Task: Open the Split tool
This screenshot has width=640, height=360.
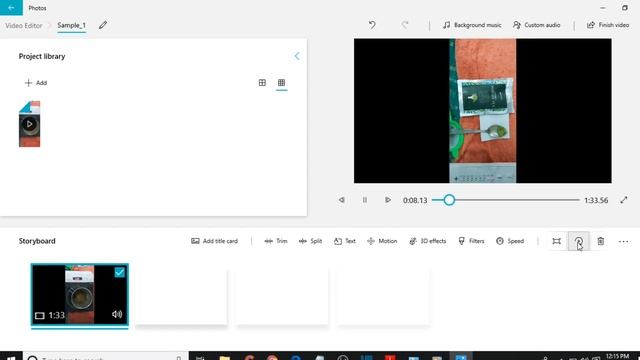Action: [x=310, y=241]
